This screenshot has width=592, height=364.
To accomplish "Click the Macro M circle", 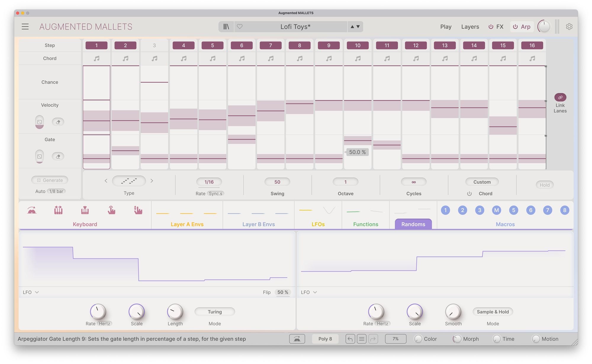I will 497,210.
